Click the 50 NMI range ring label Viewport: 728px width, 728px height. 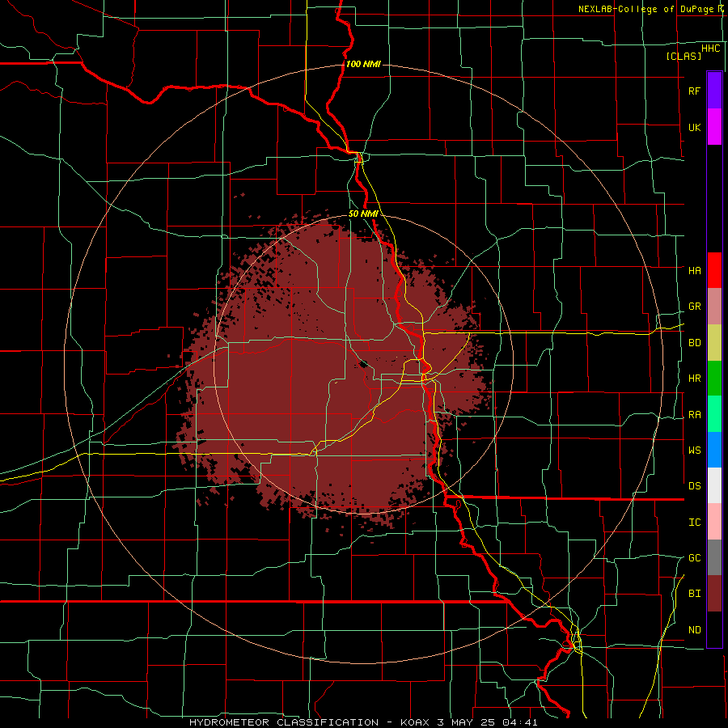[363, 214]
